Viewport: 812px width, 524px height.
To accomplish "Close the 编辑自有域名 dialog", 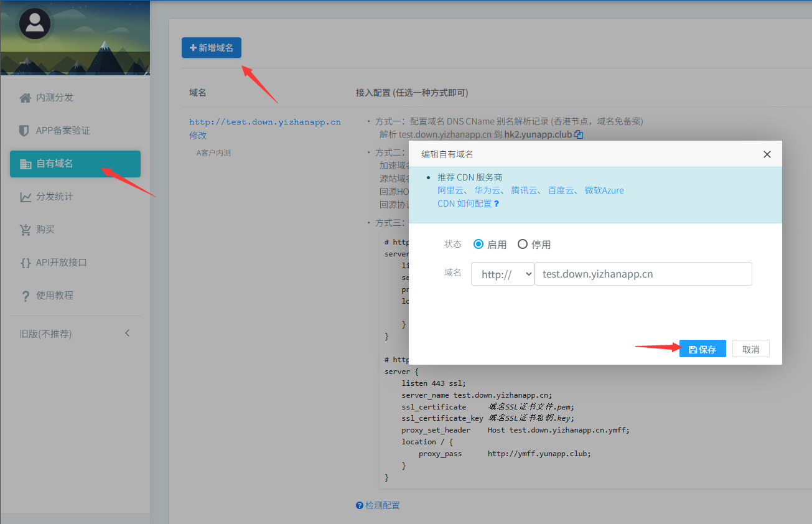I will (x=767, y=154).
